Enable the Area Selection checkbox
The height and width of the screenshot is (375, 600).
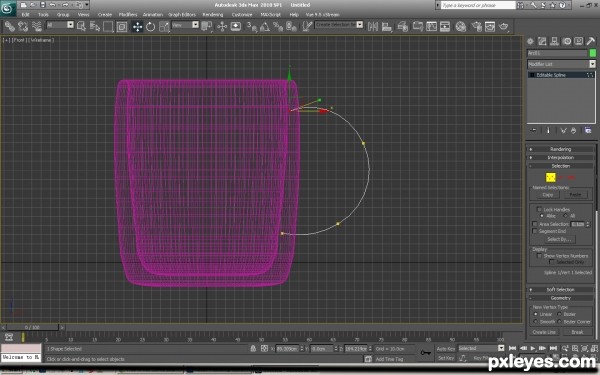(535, 224)
